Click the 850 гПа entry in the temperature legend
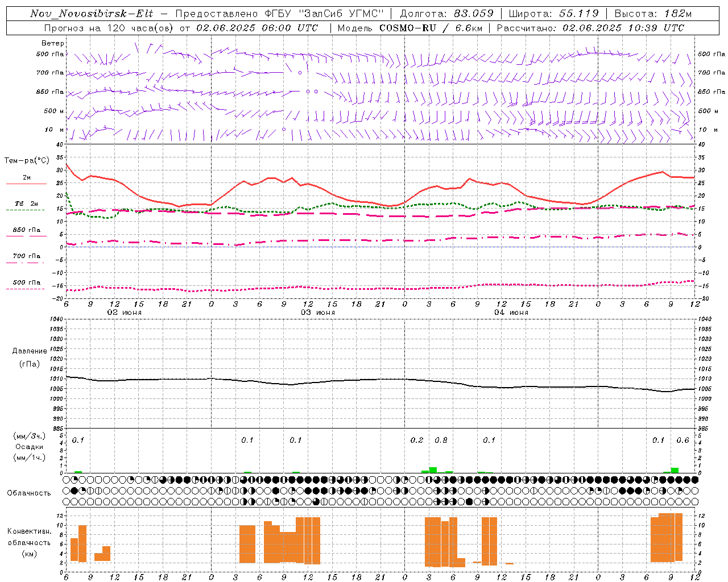Image resolution: width=728 pixels, height=582 pixels. pyautogui.click(x=27, y=230)
